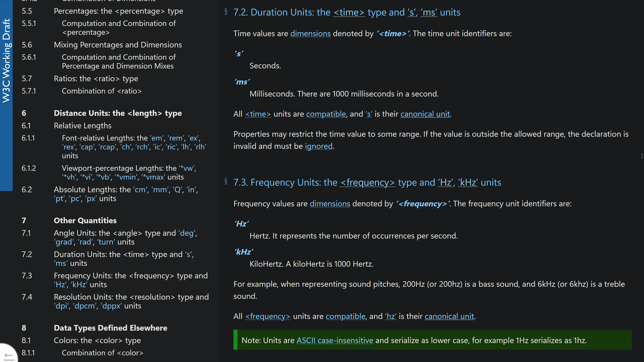
Task: Click the 'ASCII case-insensitive' link in the note
Action: coord(334,340)
